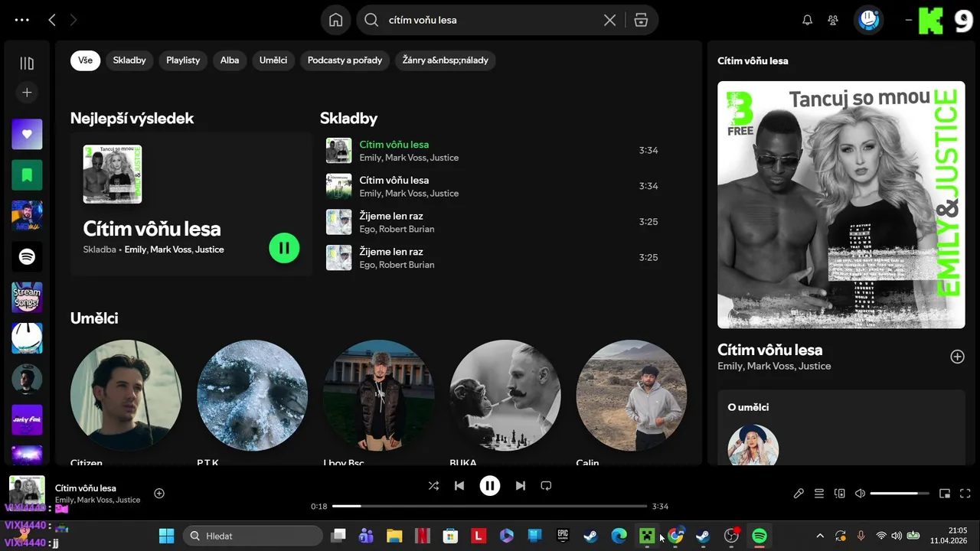
Task: Add song to library from right panel
Action: click(x=957, y=357)
